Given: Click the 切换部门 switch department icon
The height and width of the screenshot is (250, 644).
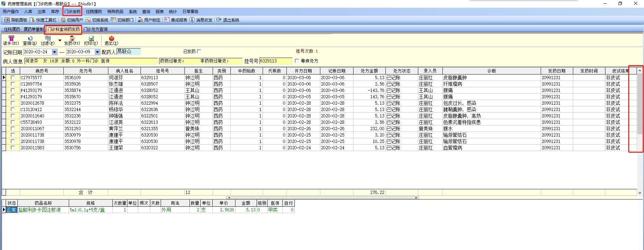Looking at the screenshot, I should tap(113, 20).
